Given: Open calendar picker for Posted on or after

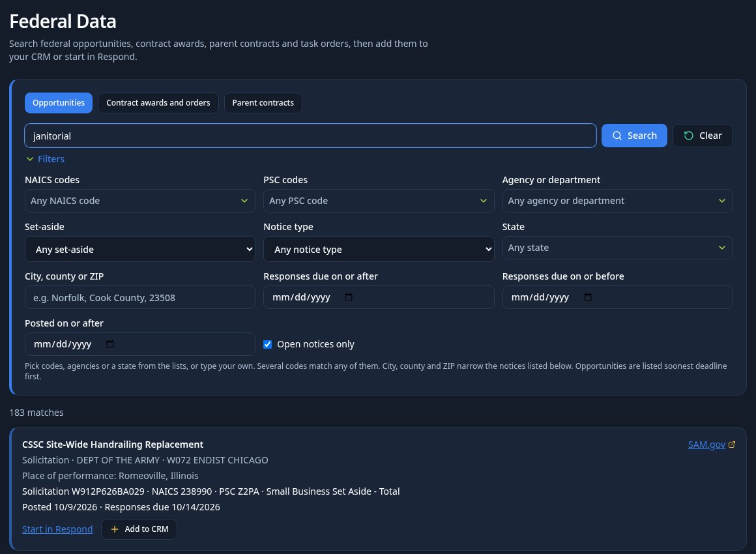Looking at the screenshot, I should coord(110,344).
